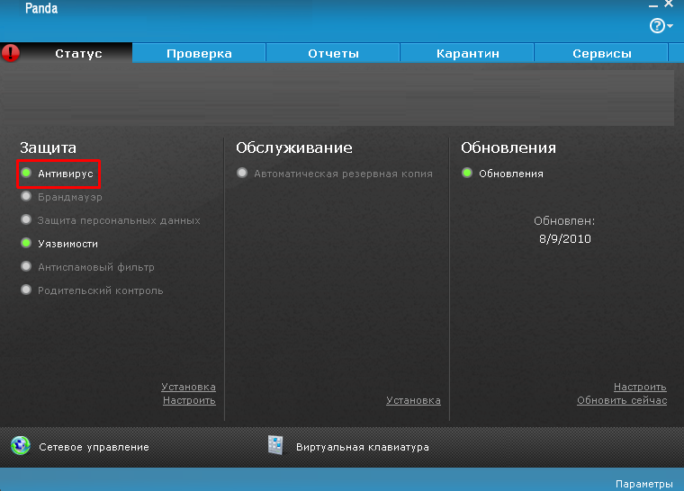The image size is (684, 491).
Task: Click the green Обновления status dot
Action: coord(467,173)
